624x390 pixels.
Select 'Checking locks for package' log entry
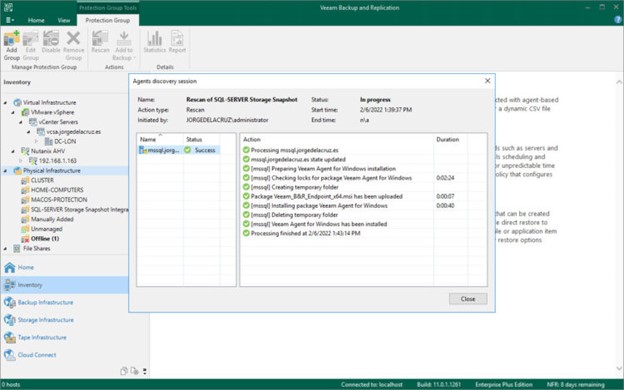click(x=331, y=178)
